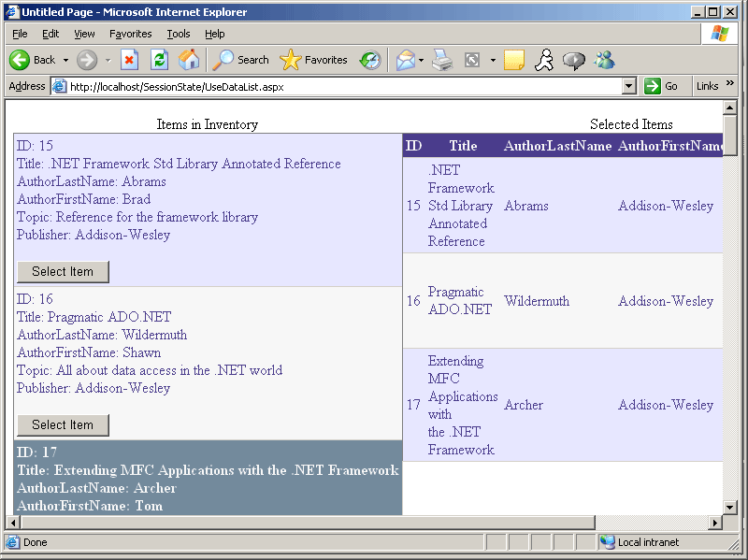Click the Go button beside address bar
The image size is (748, 560).
click(x=662, y=86)
